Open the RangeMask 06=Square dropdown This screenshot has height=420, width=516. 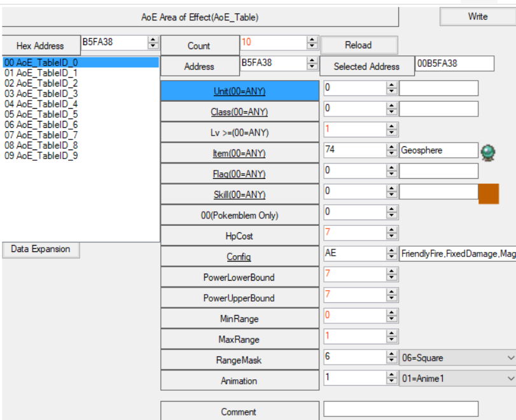[457, 358]
